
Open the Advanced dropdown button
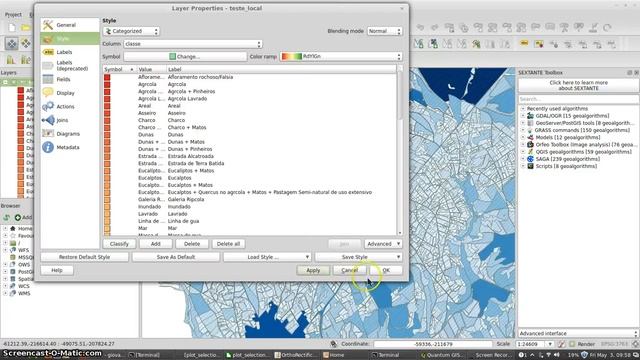point(383,244)
